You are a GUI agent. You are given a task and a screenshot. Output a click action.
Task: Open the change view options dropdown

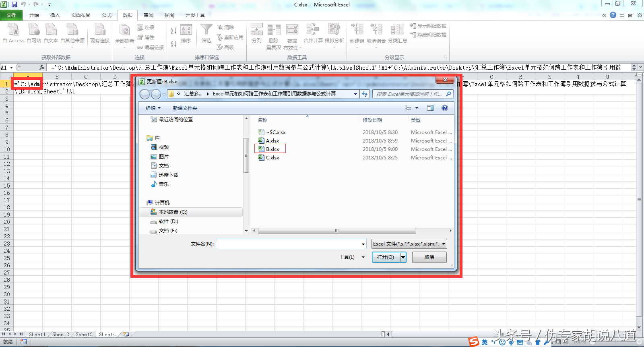[x=417, y=108]
